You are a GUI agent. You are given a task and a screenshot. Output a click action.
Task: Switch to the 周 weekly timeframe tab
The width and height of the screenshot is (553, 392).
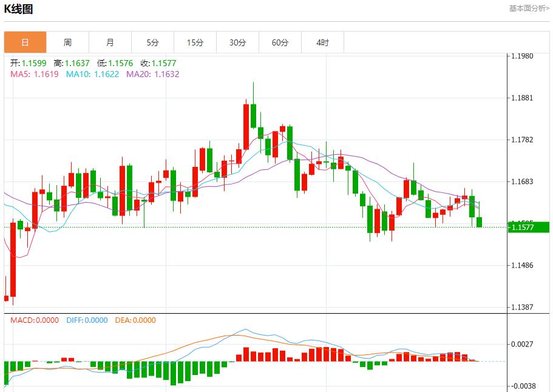coord(67,42)
